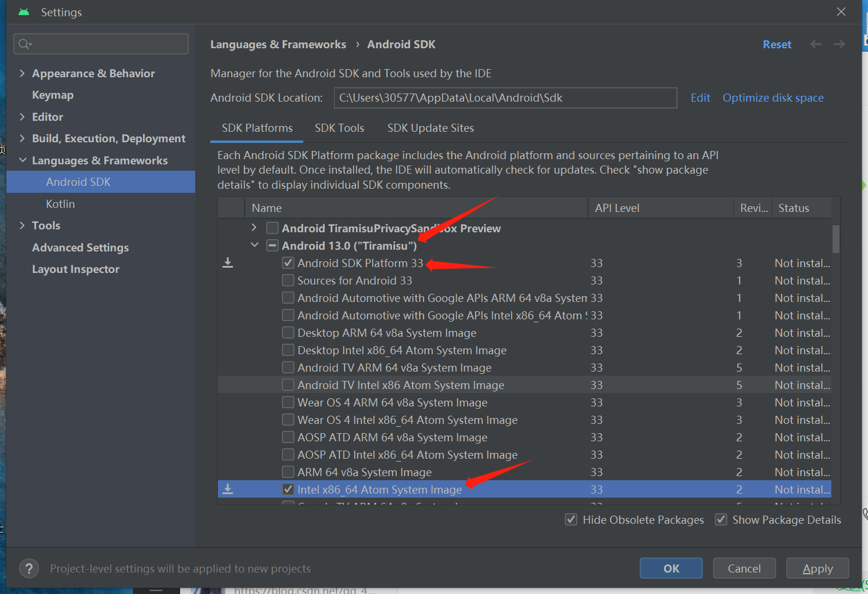Image resolution: width=868 pixels, height=594 pixels.
Task: Check AOSP ATD ARM 64 v8a System Image
Action: coord(288,437)
